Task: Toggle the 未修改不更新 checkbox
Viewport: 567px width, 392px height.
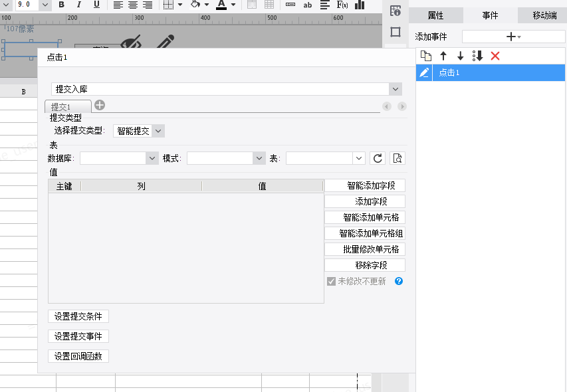Action: point(331,281)
